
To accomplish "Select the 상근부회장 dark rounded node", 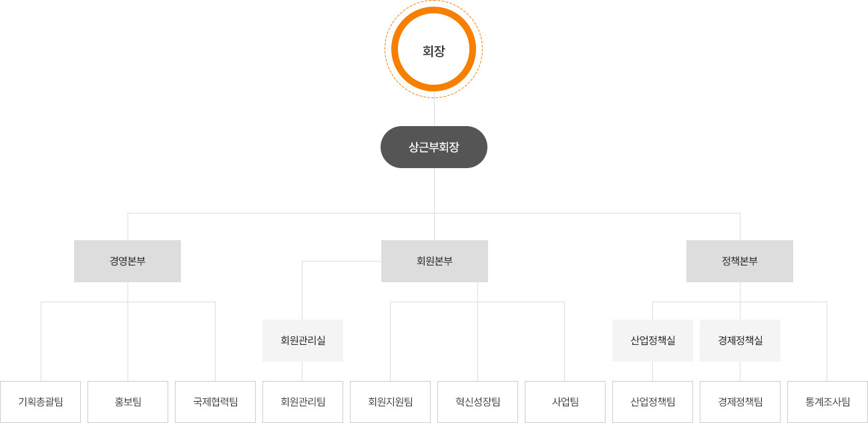I will click(434, 147).
